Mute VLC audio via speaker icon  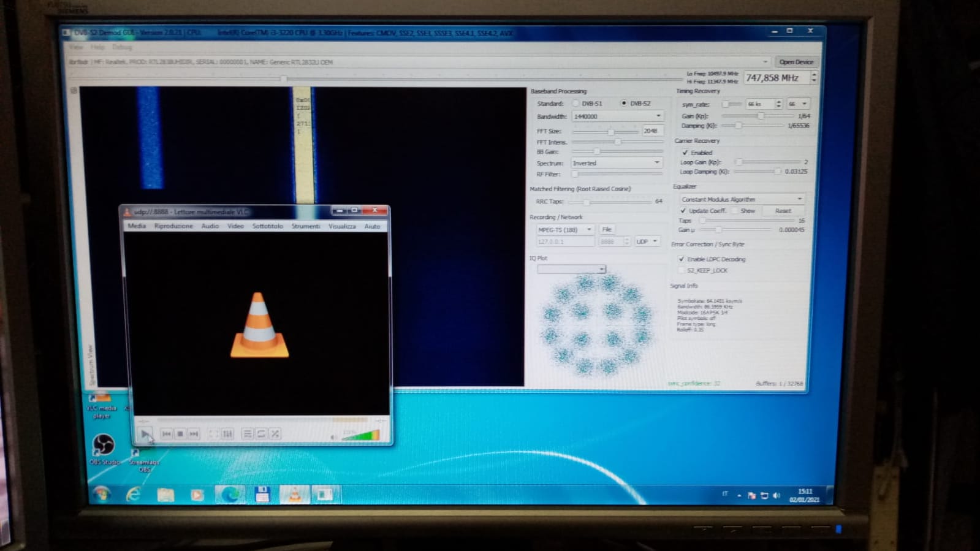pyautogui.click(x=333, y=436)
